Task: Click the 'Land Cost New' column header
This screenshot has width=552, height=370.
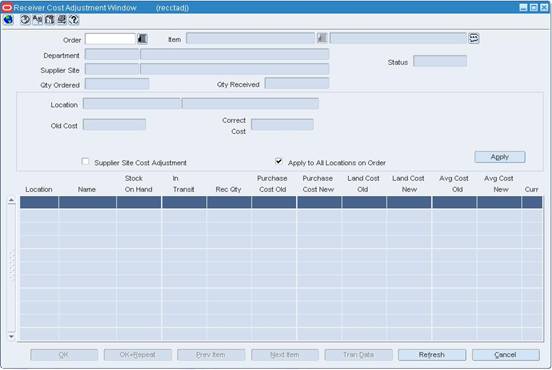Action: [x=408, y=184]
